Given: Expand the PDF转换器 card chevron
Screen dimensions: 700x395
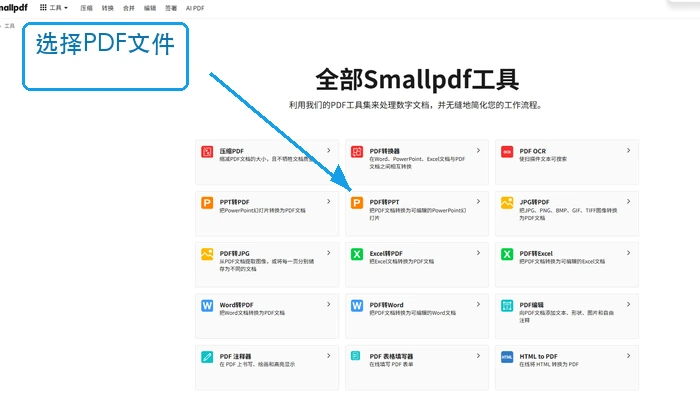Looking at the screenshot, I should coord(478,150).
